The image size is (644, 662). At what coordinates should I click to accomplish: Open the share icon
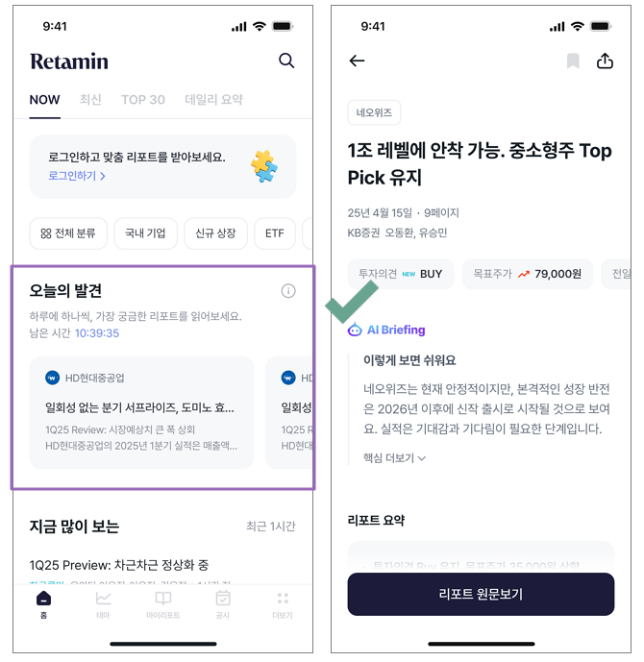[605, 61]
